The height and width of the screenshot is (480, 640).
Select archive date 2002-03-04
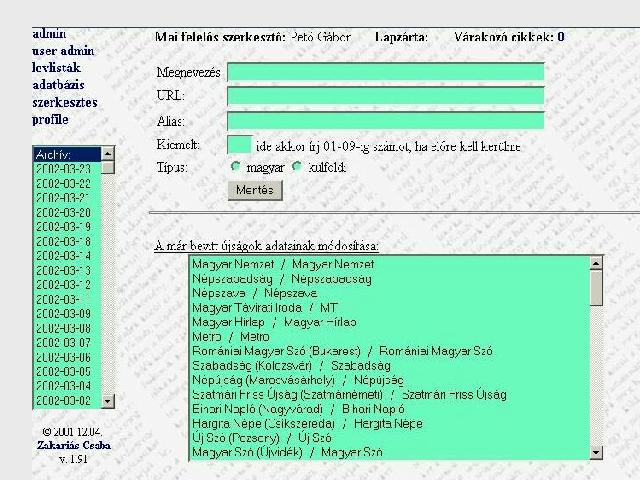[x=67, y=386]
